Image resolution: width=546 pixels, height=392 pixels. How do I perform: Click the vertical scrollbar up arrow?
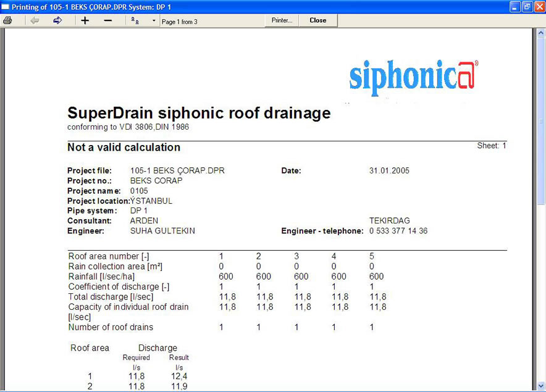(541, 33)
